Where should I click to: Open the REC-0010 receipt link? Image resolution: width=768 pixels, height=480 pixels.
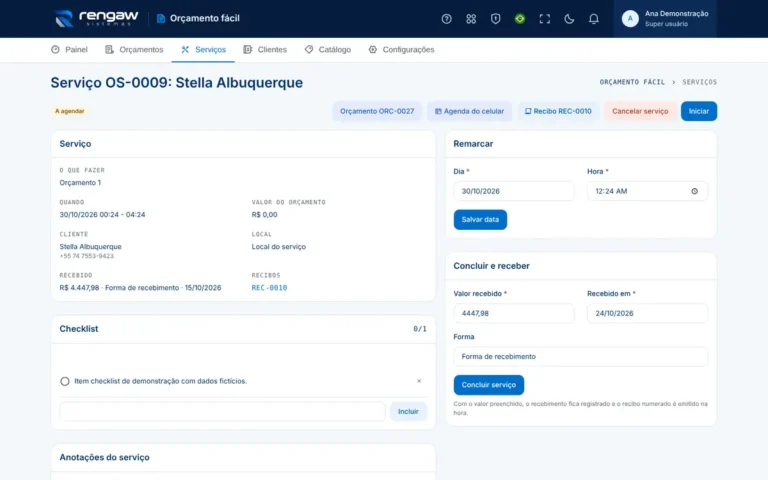pyautogui.click(x=269, y=288)
